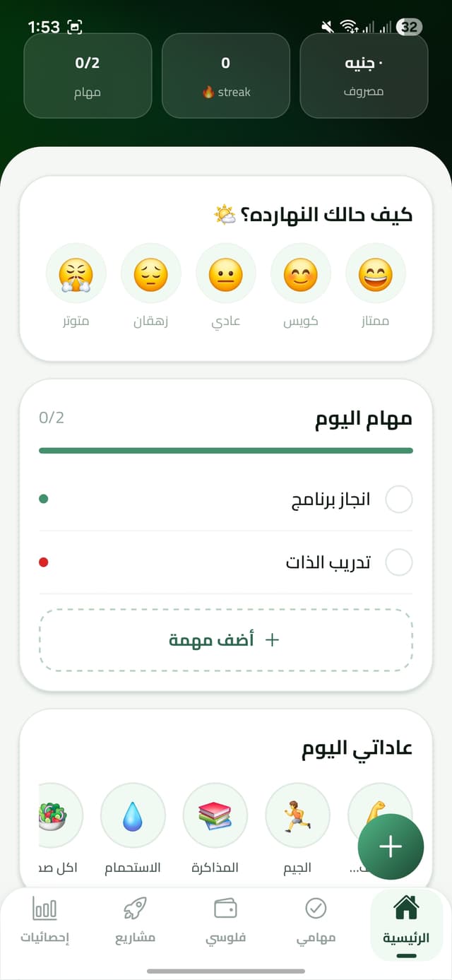Open the الجيم (gym) runner habit icon

pos(297,815)
